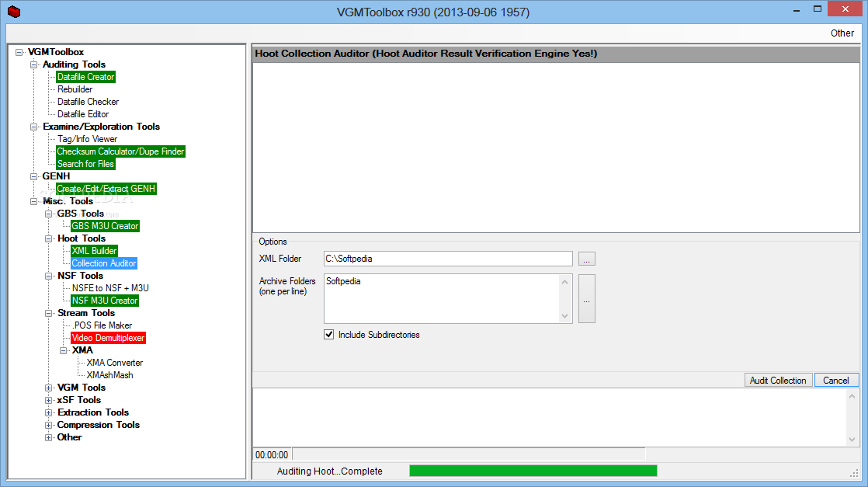Collapse the VGMToolbox root node
Image resolution: width=868 pixels, height=487 pixels.
[x=19, y=52]
